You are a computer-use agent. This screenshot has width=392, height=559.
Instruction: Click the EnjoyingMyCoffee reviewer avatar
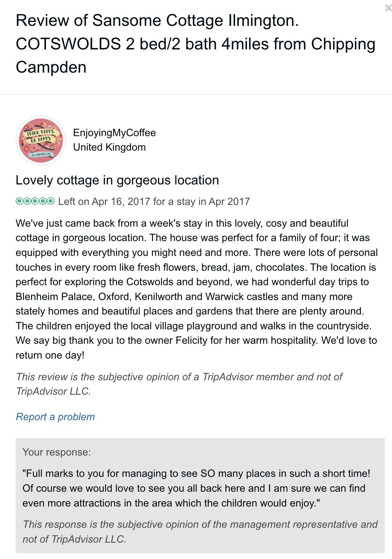pyautogui.click(x=41, y=140)
